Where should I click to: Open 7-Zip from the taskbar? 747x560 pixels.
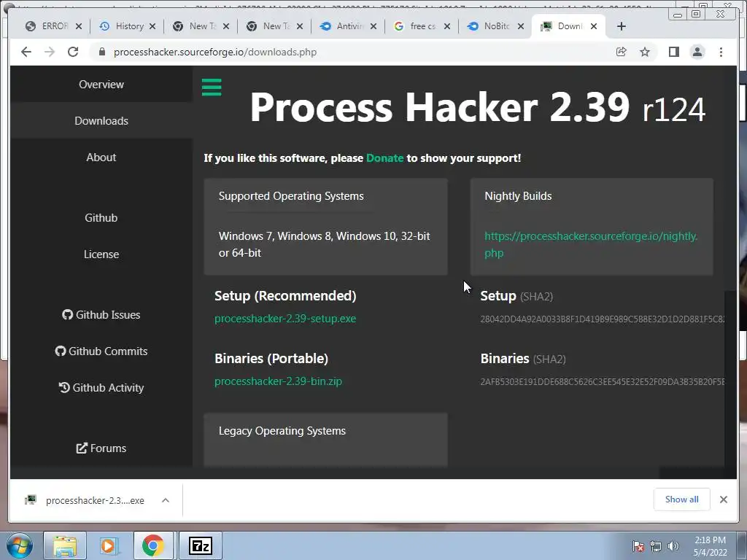[201, 545]
